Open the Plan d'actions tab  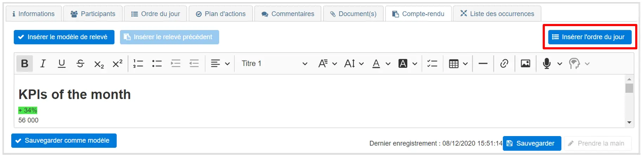221,14
